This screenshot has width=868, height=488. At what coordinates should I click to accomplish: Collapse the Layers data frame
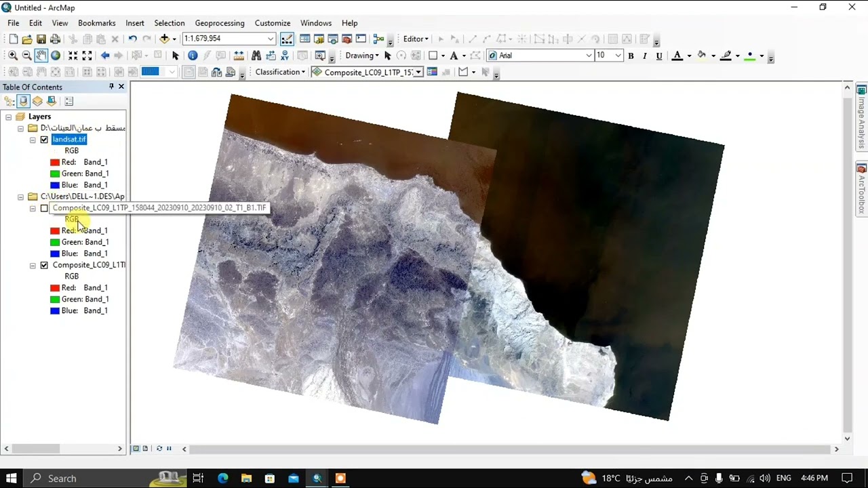(x=8, y=117)
